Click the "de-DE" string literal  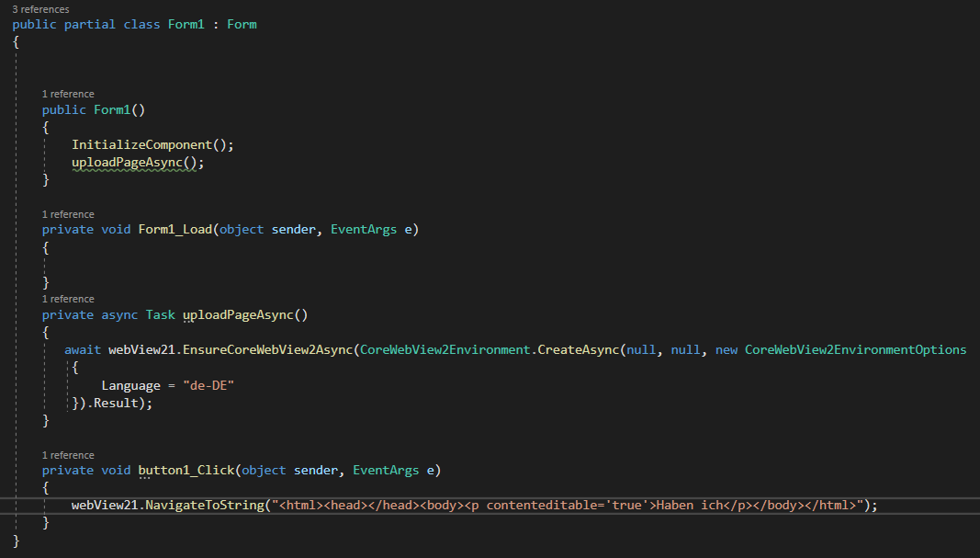(208, 386)
